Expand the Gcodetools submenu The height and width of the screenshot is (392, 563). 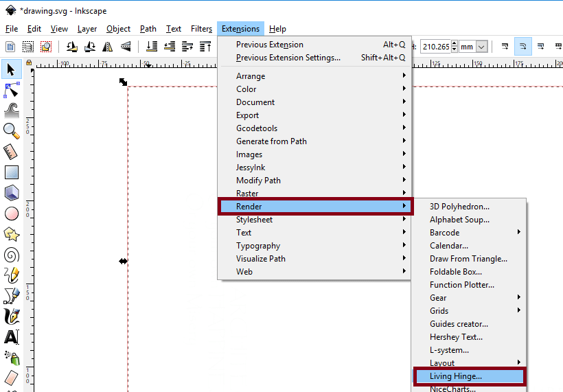(314, 128)
